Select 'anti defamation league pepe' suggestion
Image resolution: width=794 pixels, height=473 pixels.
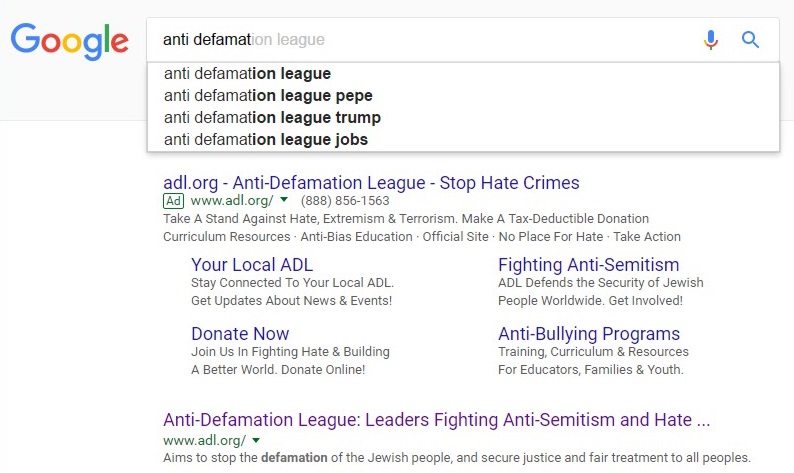(268, 96)
